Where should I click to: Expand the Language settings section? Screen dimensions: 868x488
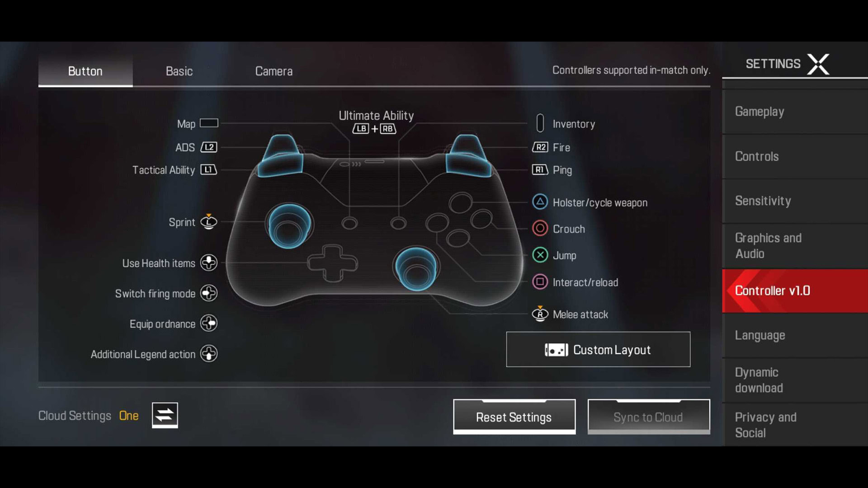pos(760,335)
